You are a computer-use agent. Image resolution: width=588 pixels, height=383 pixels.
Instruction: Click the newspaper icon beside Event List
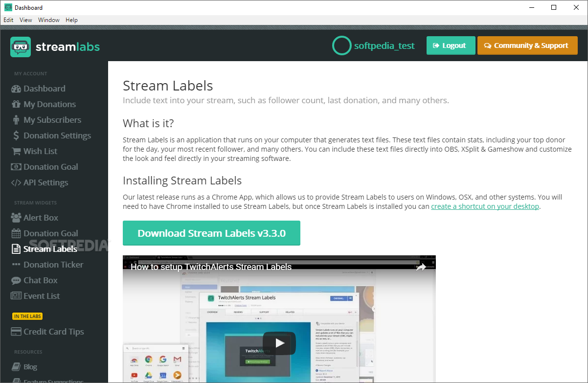click(x=16, y=296)
